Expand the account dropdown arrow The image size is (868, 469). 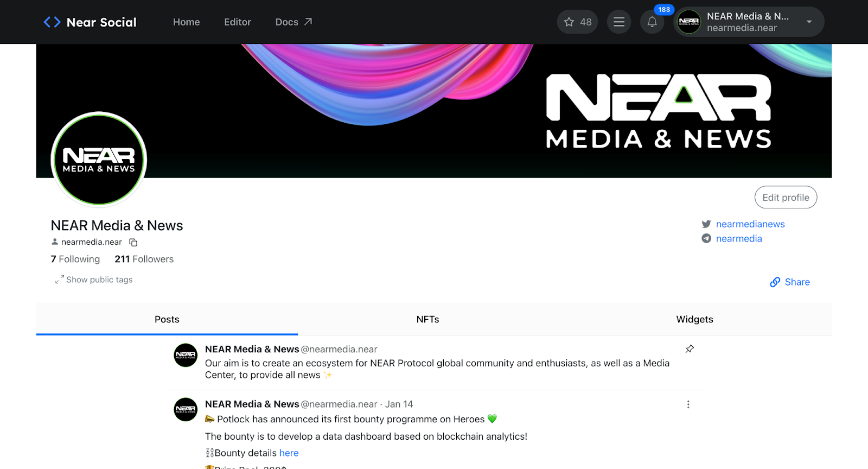tap(809, 22)
